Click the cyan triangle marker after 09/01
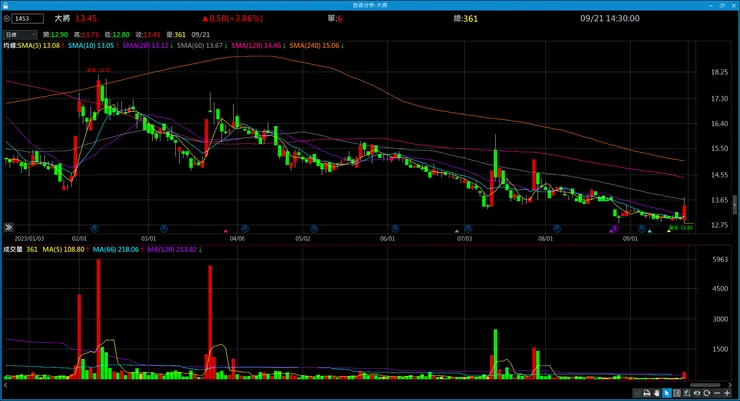 click(649, 231)
